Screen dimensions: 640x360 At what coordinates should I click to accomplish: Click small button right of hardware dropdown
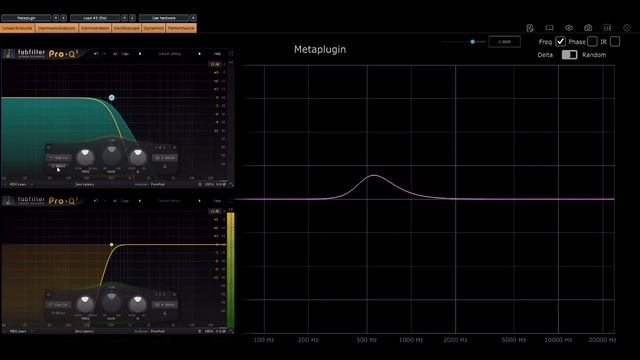point(193,18)
